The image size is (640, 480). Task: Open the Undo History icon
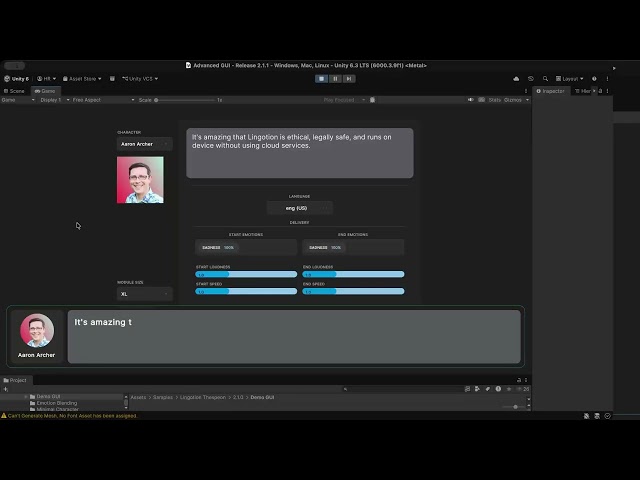531,79
